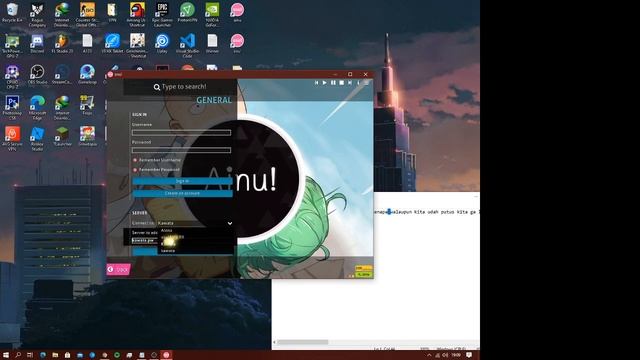The height and width of the screenshot is (360, 640).
Task: Open Task View on the taskbar
Action: coord(30,355)
